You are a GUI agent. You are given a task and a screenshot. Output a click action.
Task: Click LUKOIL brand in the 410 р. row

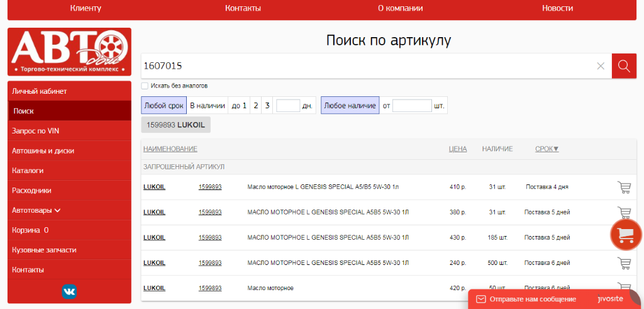[x=155, y=187]
